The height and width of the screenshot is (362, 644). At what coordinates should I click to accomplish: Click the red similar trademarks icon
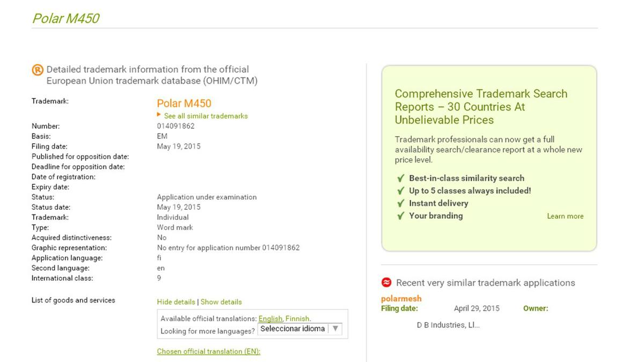(386, 283)
